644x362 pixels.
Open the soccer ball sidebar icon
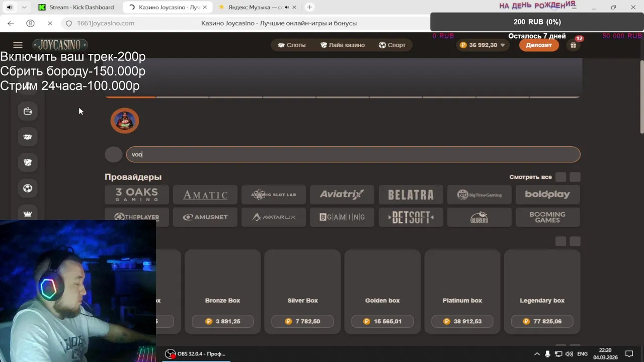[28, 188]
